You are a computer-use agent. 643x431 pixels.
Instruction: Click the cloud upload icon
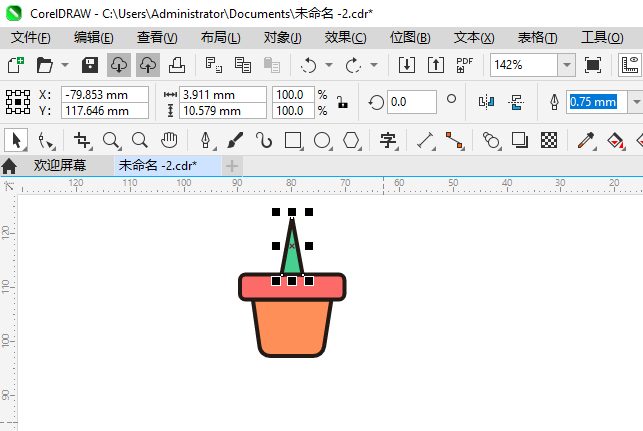point(148,65)
